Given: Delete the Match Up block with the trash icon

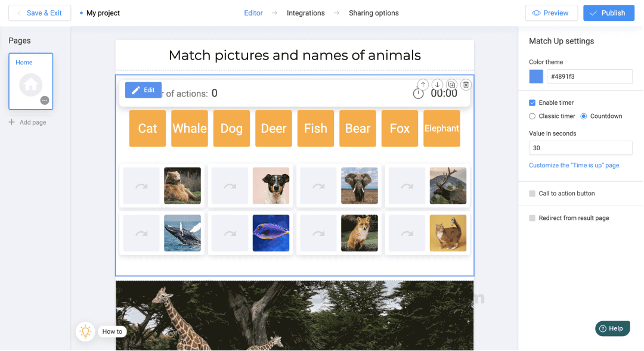Looking at the screenshot, I should (466, 84).
